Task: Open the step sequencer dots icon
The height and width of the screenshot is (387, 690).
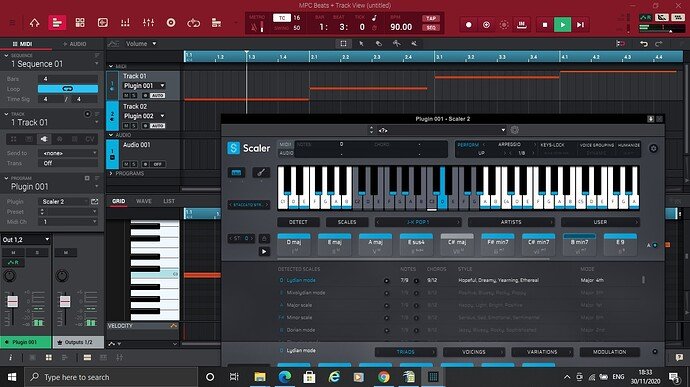Action: (x=125, y=23)
